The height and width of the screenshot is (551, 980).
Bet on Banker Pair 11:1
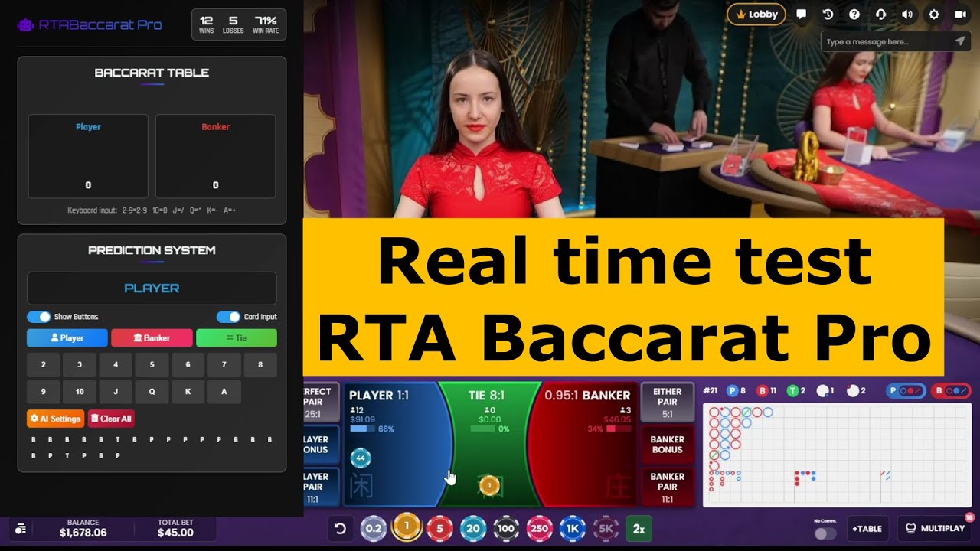tap(667, 487)
